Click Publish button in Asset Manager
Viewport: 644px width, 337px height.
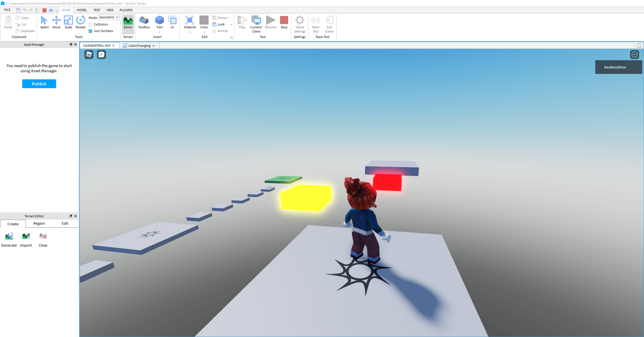39,84
